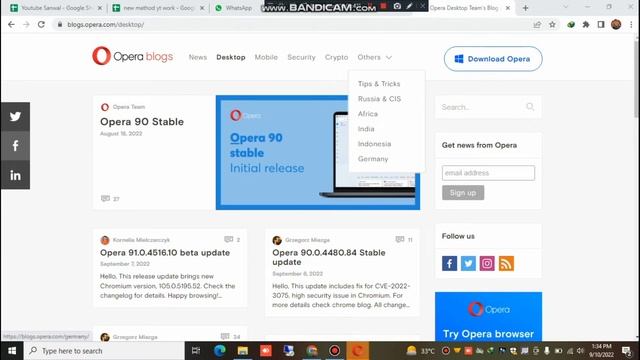Image resolution: width=640 pixels, height=360 pixels.
Task: Open the Desktop navigation item
Action: 231,57
